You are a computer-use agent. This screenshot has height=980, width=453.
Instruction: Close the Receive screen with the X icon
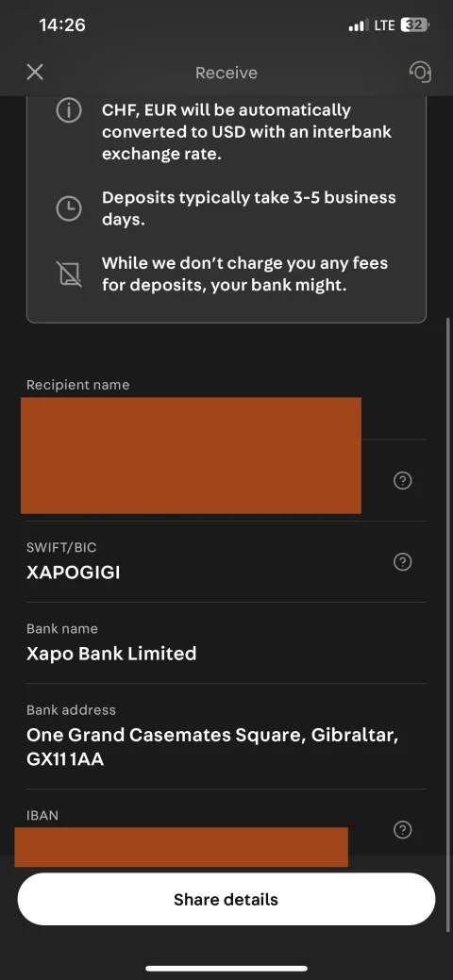click(x=35, y=73)
